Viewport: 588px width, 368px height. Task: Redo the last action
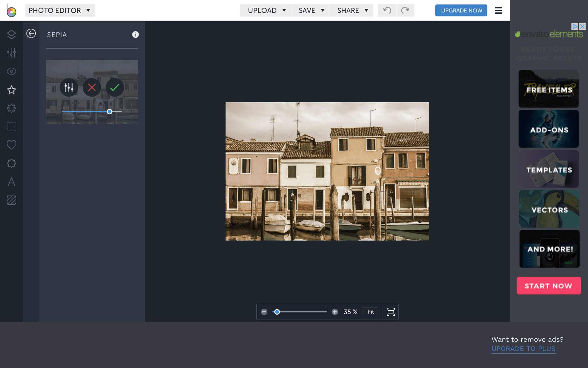pos(405,10)
